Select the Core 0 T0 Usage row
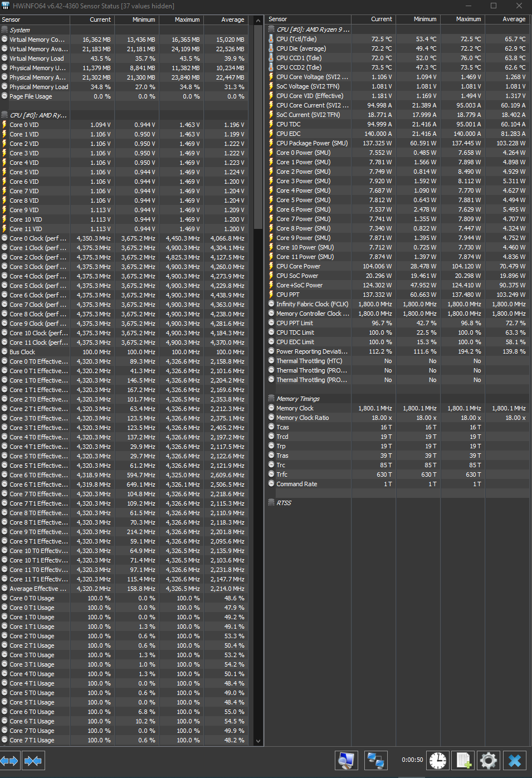Screen dimensions: 532x778 coord(123,598)
